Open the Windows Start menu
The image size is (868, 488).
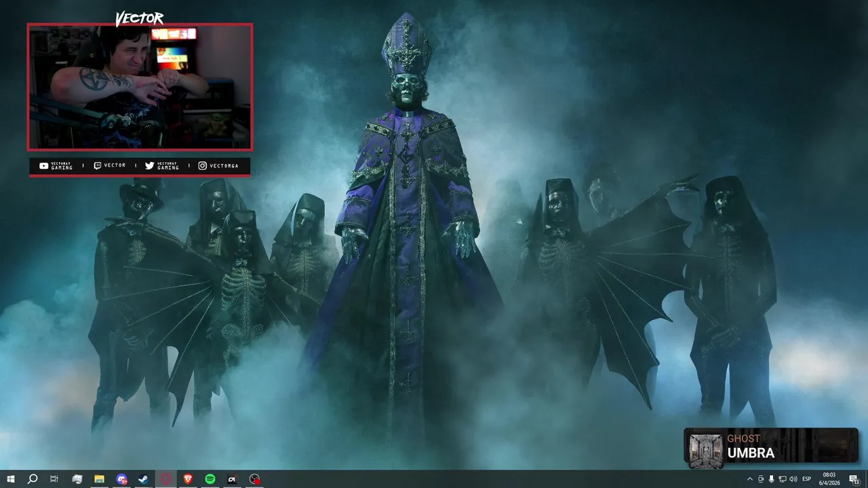(11, 479)
